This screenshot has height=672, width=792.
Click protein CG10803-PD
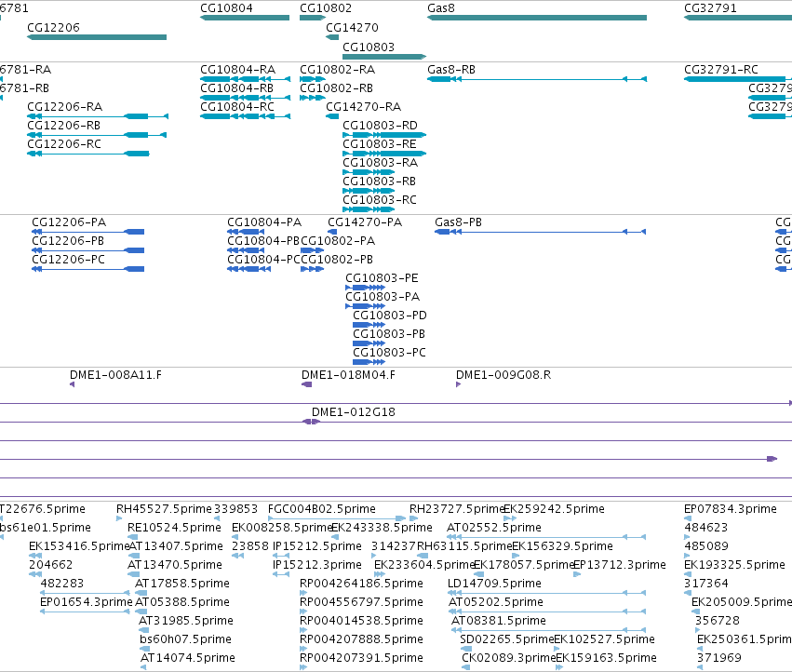click(369, 326)
